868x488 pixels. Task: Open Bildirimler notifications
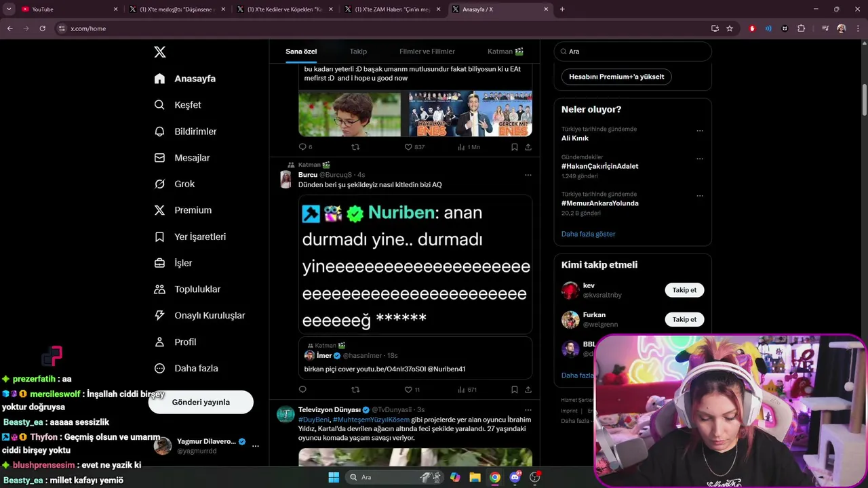click(x=185, y=131)
